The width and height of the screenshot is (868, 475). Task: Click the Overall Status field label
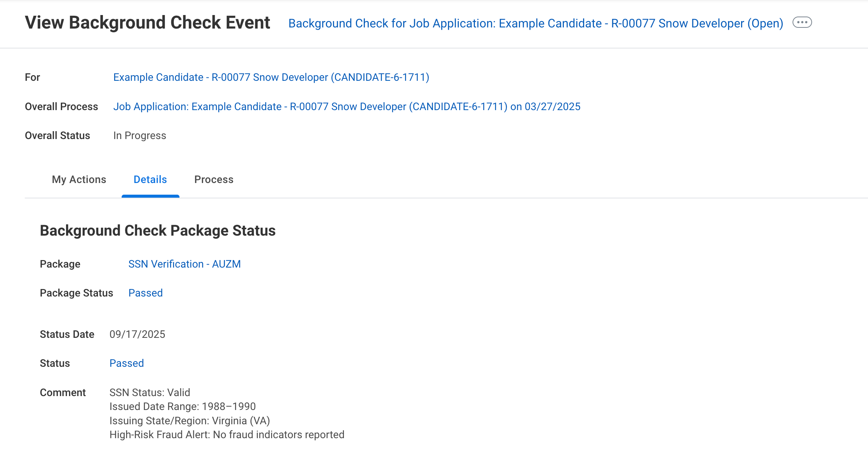(57, 136)
